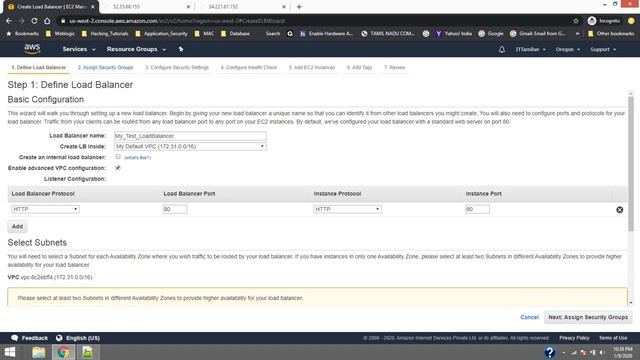Tick Create an internal load balancer

(x=118, y=157)
